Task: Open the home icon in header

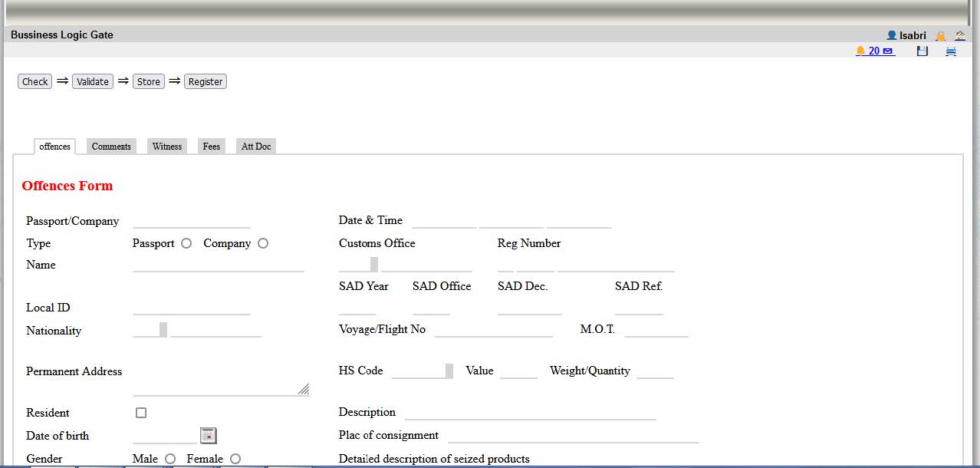Action: click(960, 35)
